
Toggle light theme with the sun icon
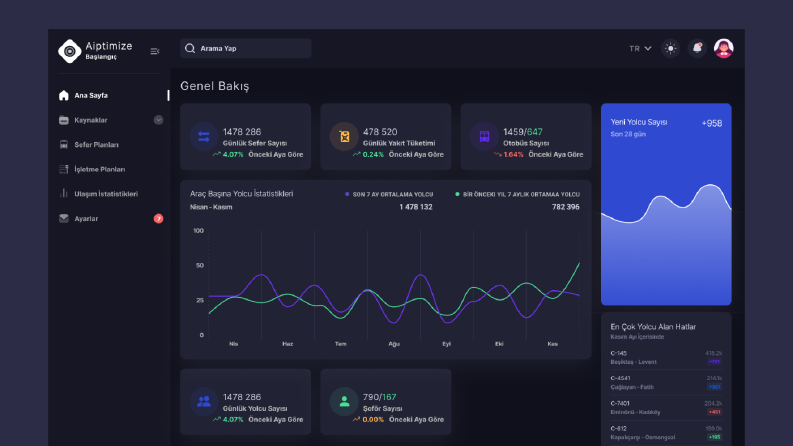pos(671,48)
